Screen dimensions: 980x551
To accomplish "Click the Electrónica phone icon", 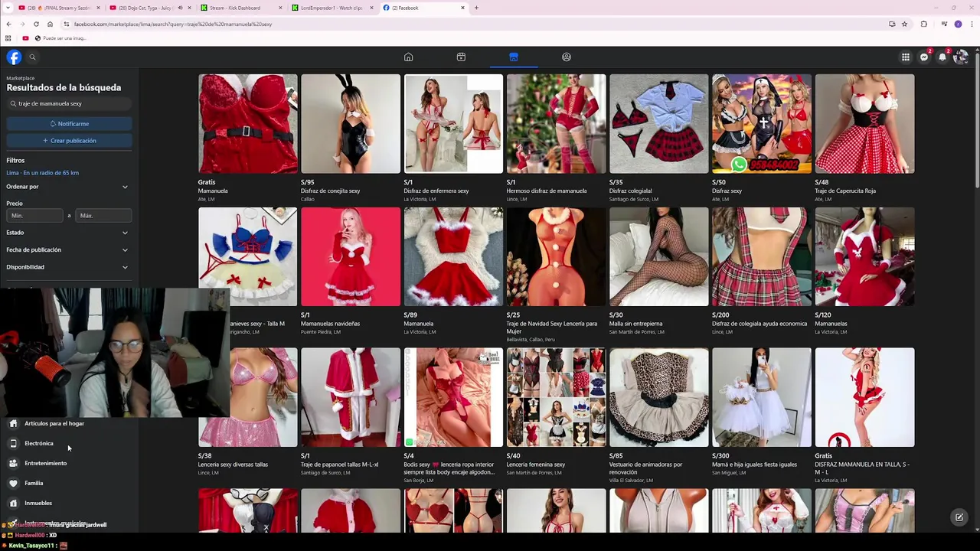I will [13, 443].
